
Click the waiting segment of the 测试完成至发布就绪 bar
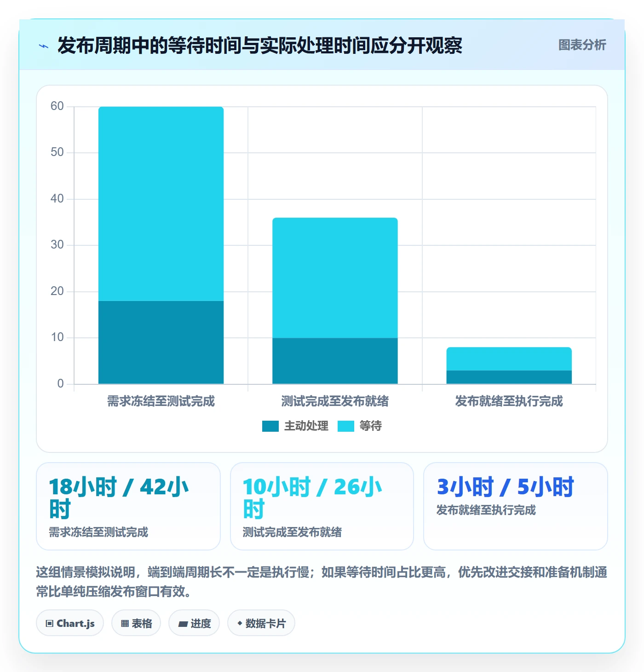click(x=335, y=278)
